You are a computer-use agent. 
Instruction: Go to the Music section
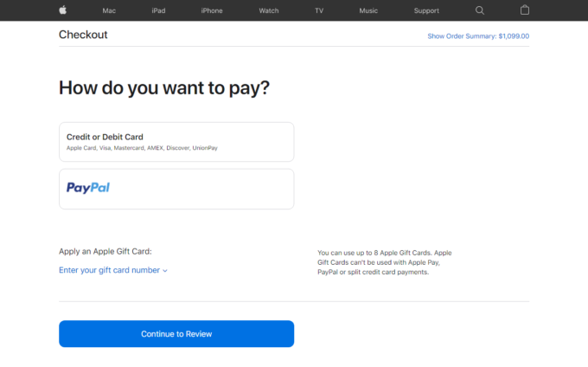(368, 11)
